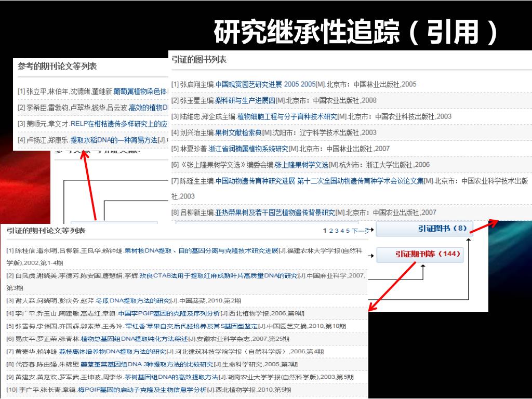This screenshot has height=399, width=532.
Task: Open link 中国动物遗传育种研究进展 第十二次全国动物遗传育种学术会议论文集
Action: pos(320,181)
